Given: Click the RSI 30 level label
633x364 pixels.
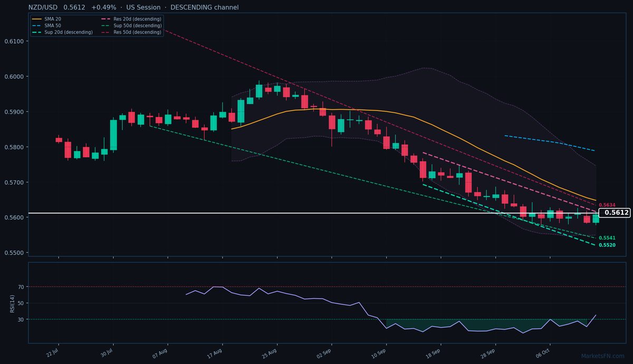Looking at the screenshot, I should pyautogui.click(x=21, y=320).
